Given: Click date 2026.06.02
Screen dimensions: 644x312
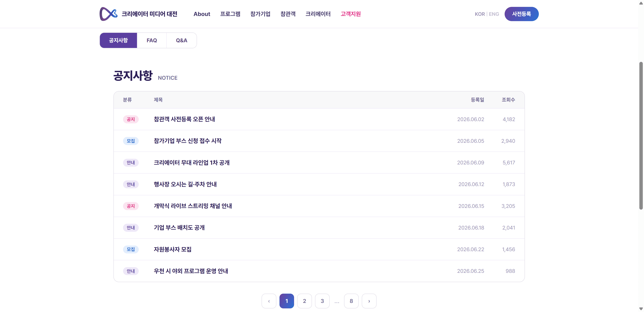Looking at the screenshot, I should click(471, 119).
